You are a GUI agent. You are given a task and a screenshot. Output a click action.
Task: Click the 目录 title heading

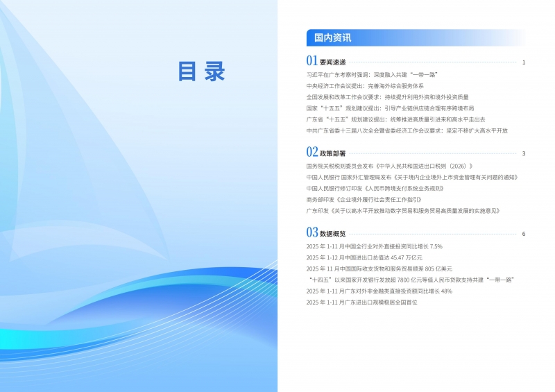point(201,71)
